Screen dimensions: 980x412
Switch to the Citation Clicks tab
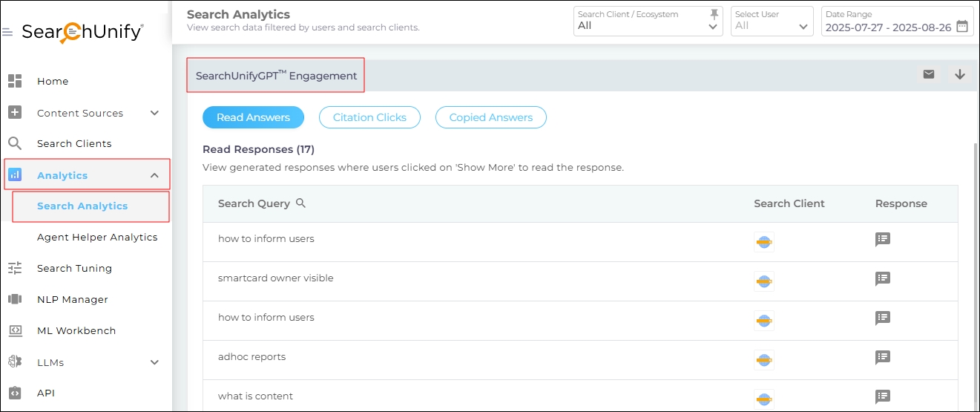coord(369,117)
